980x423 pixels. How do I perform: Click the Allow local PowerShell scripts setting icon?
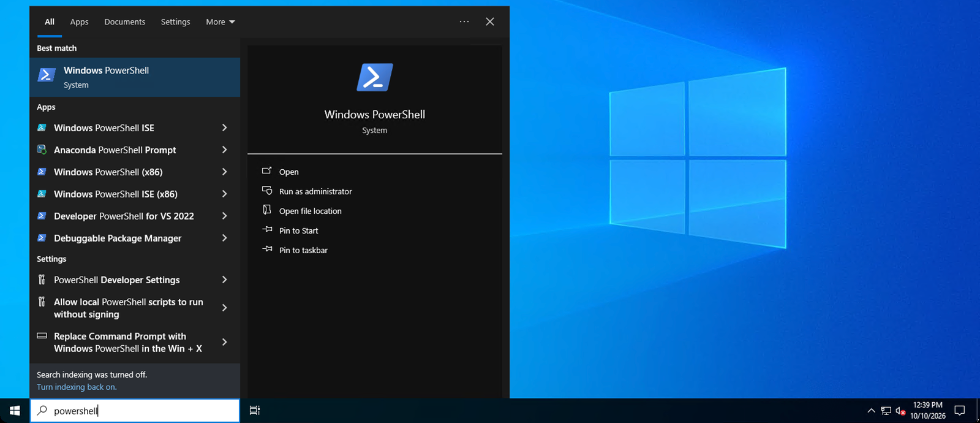click(42, 302)
